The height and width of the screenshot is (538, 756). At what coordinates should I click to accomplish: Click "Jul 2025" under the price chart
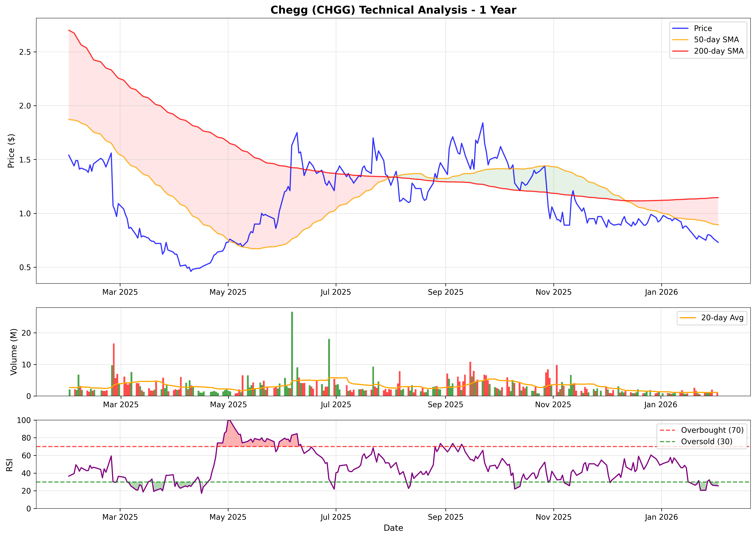[336, 292]
